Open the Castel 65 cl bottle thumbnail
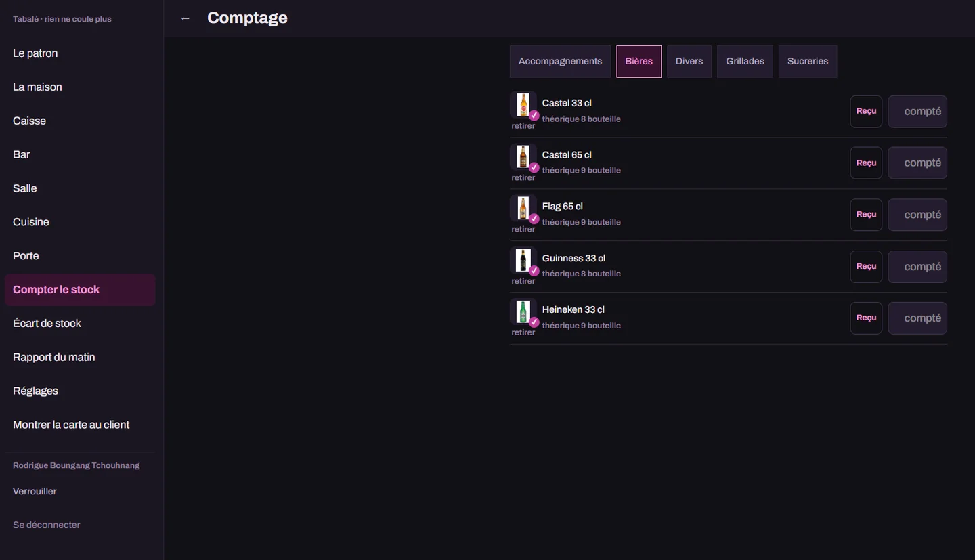 click(x=523, y=156)
